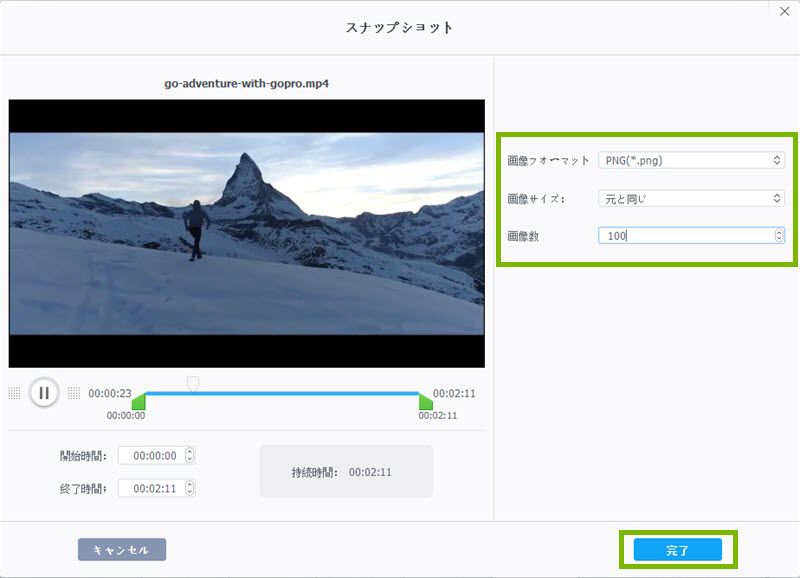800x578 pixels.
Task: Click the blue timeline track bar
Action: (x=300, y=393)
